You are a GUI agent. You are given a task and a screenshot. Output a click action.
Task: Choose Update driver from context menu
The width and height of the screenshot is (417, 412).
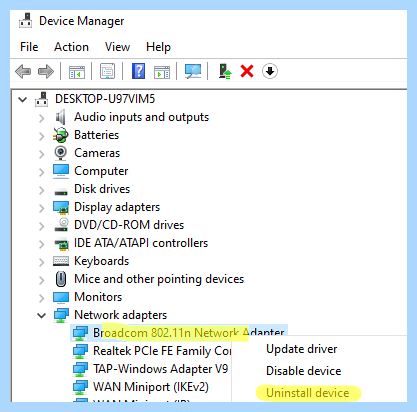pyautogui.click(x=302, y=349)
